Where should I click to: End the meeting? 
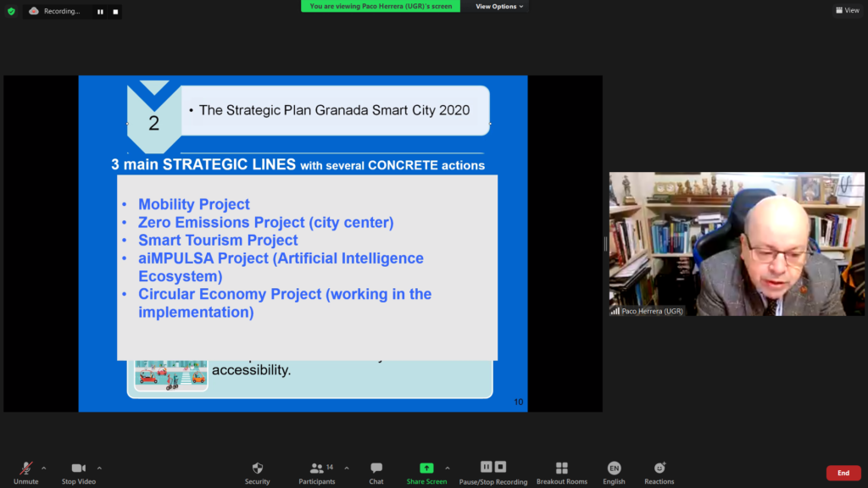tap(843, 473)
